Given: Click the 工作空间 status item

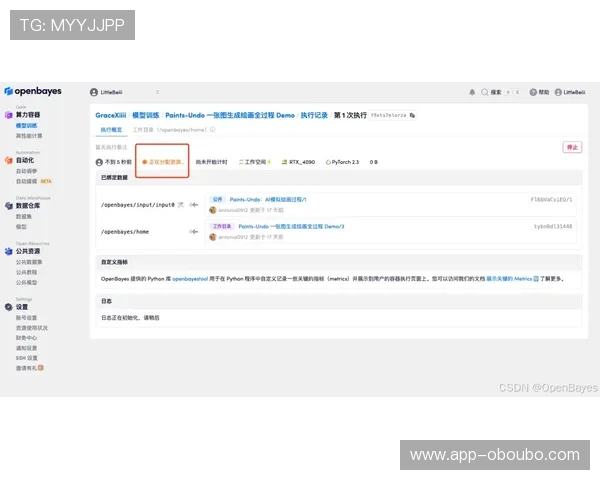Looking at the screenshot, I should click(x=255, y=162).
